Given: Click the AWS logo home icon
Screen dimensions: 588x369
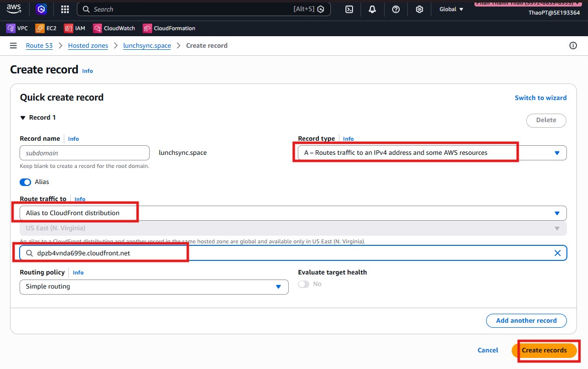Looking at the screenshot, I should pyautogui.click(x=14, y=9).
